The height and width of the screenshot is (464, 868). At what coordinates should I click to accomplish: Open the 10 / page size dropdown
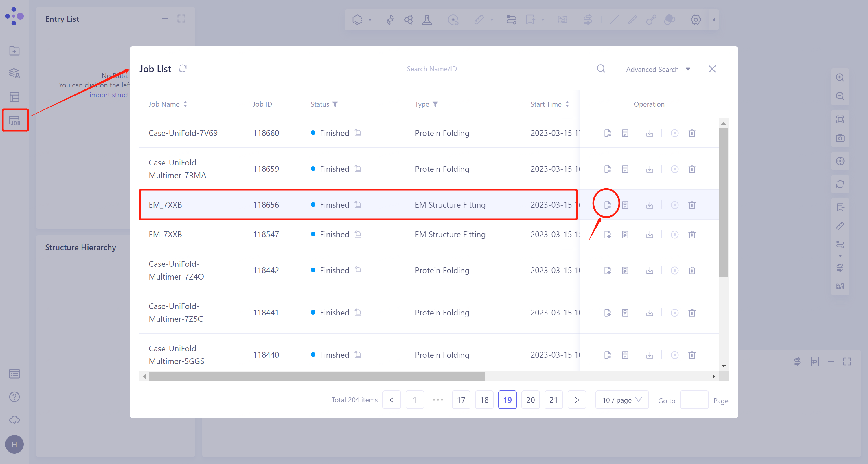(622, 400)
